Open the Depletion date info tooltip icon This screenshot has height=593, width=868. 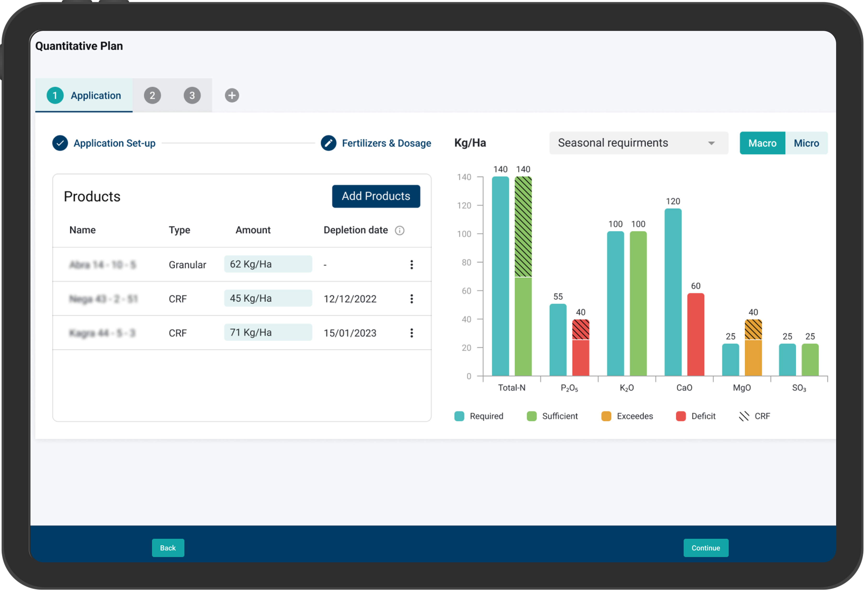pos(400,230)
